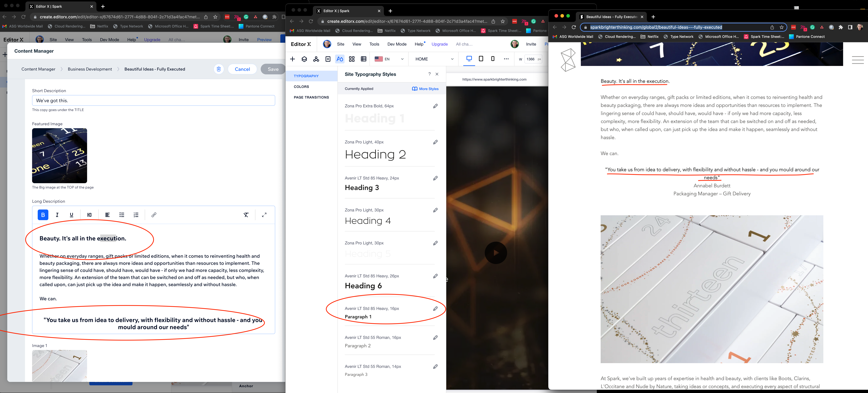Image resolution: width=868 pixels, height=393 pixels.
Task: Select the COLORS tab in site styles
Action: click(301, 87)
